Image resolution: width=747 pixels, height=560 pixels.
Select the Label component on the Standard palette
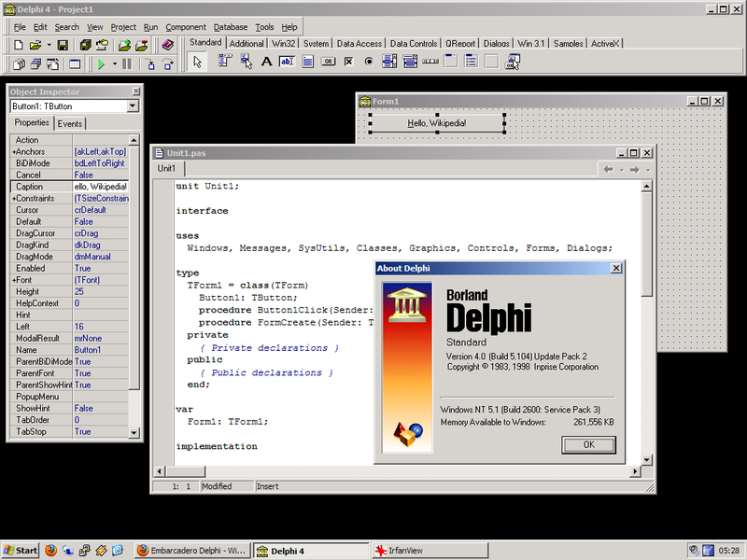point(265,61)
